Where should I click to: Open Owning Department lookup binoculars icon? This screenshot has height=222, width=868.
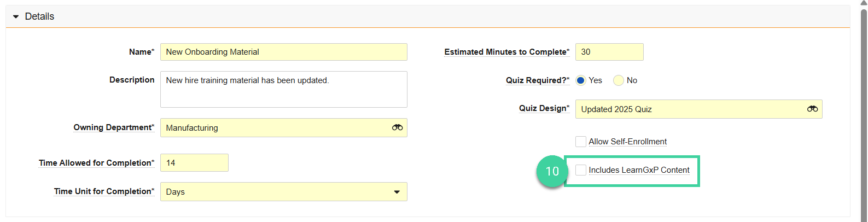397,127
